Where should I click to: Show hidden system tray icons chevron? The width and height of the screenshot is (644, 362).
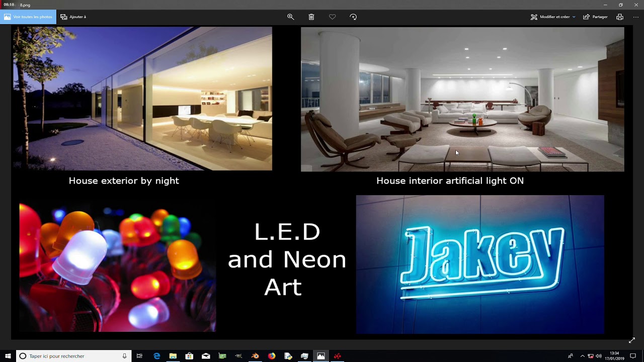(583, 356)
